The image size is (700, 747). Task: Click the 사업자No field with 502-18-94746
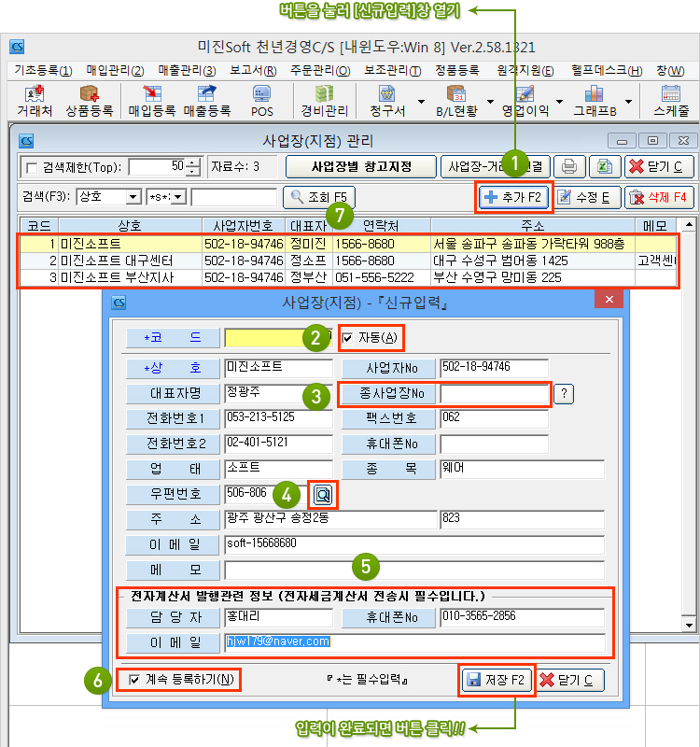click(x=494, y=368)
